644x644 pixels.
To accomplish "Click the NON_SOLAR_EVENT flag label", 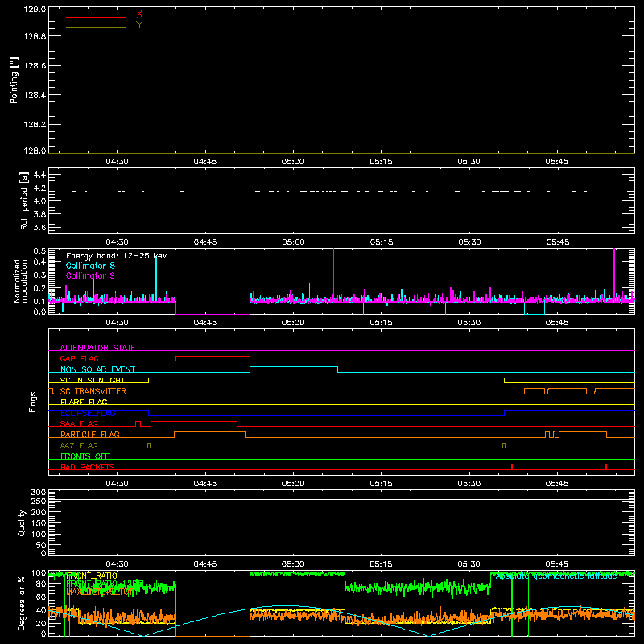I will (x=97, y=369).
